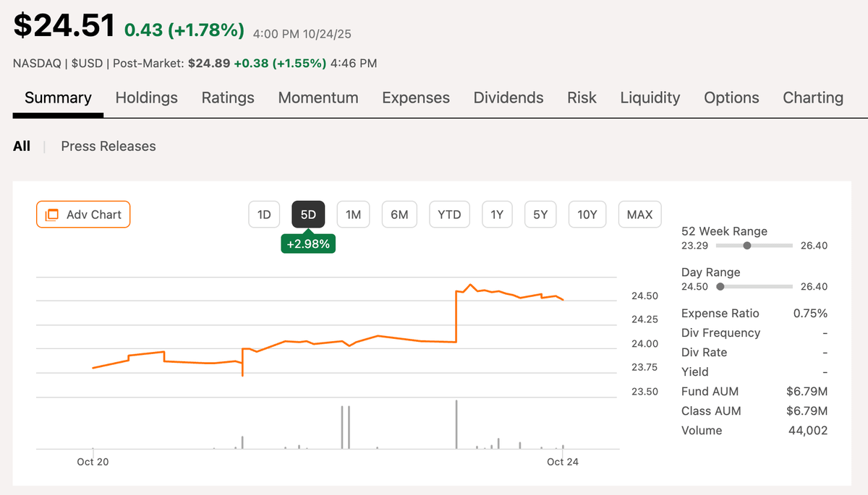Click the tallest volume bar in chart
868x495 pixels.
pos(456,424)
